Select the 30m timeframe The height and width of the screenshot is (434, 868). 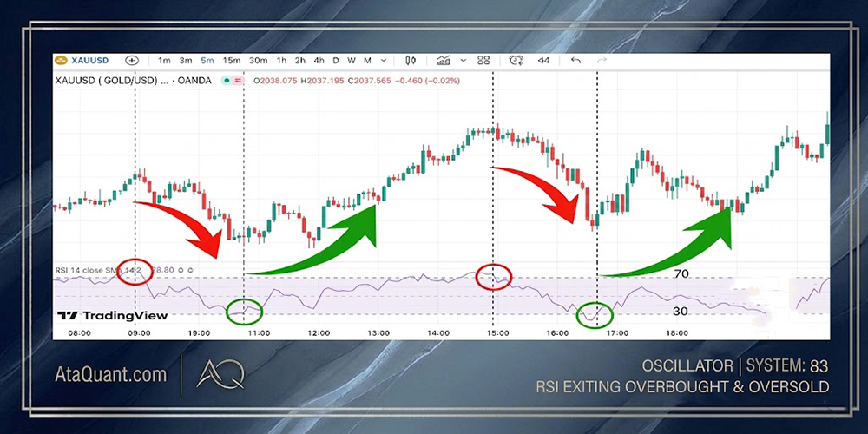click(258, 61)
